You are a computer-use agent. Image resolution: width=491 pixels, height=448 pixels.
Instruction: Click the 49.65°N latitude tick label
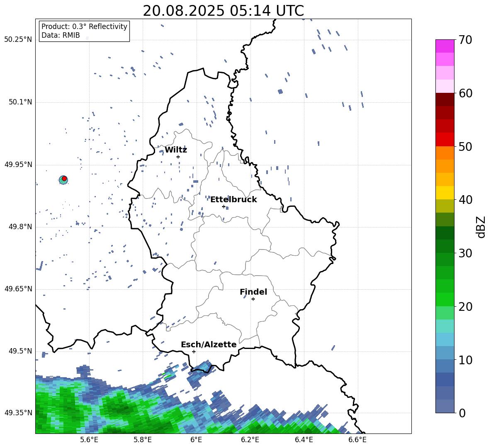click(x=18, y=289)
